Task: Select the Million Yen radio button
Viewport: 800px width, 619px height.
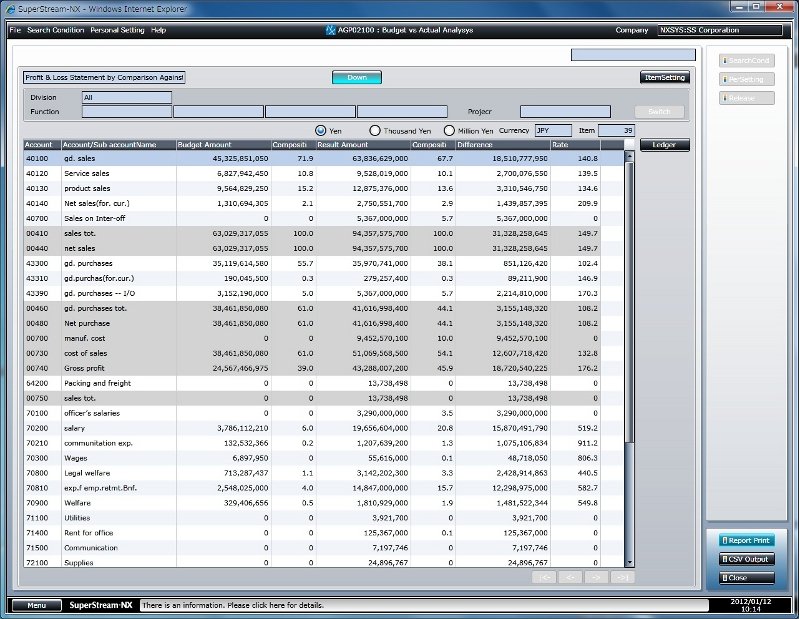Action: pos(449,131)
